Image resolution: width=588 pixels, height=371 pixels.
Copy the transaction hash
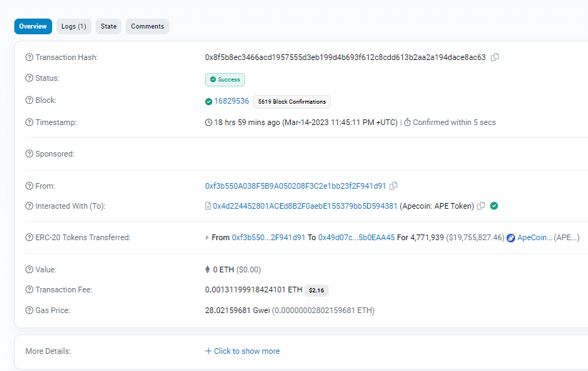click(x=494, y=57)
